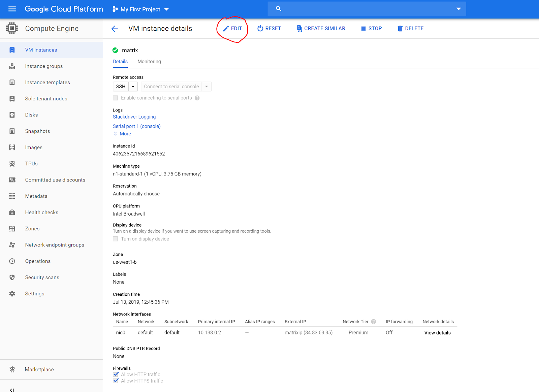Click the instance ID 4062357216689621552
Screen dimensions: 539x392
(139, 154)
